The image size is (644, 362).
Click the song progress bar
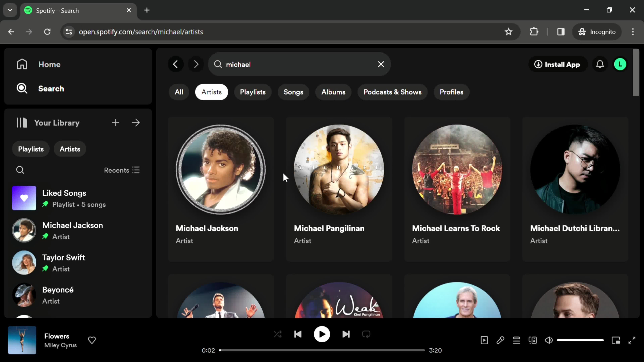coord(322,350)
